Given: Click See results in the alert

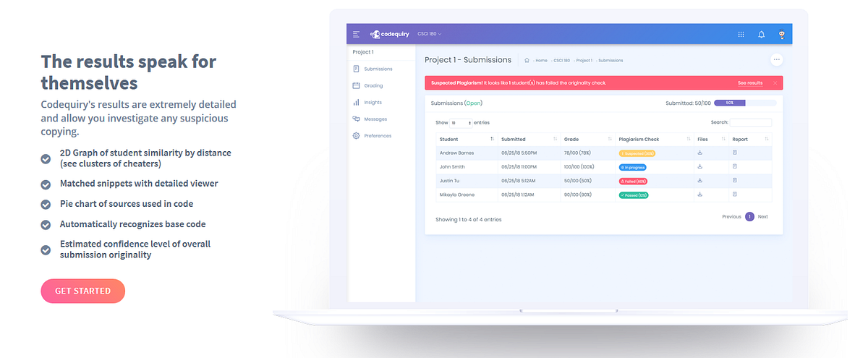Looking at the screenshot, I should (750, 83).
